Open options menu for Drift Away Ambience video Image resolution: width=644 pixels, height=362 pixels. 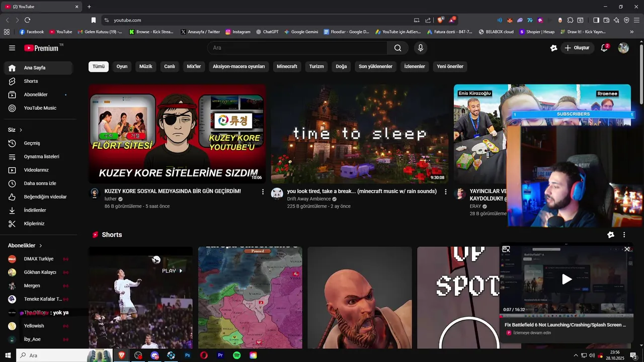[x=445, y=192]
